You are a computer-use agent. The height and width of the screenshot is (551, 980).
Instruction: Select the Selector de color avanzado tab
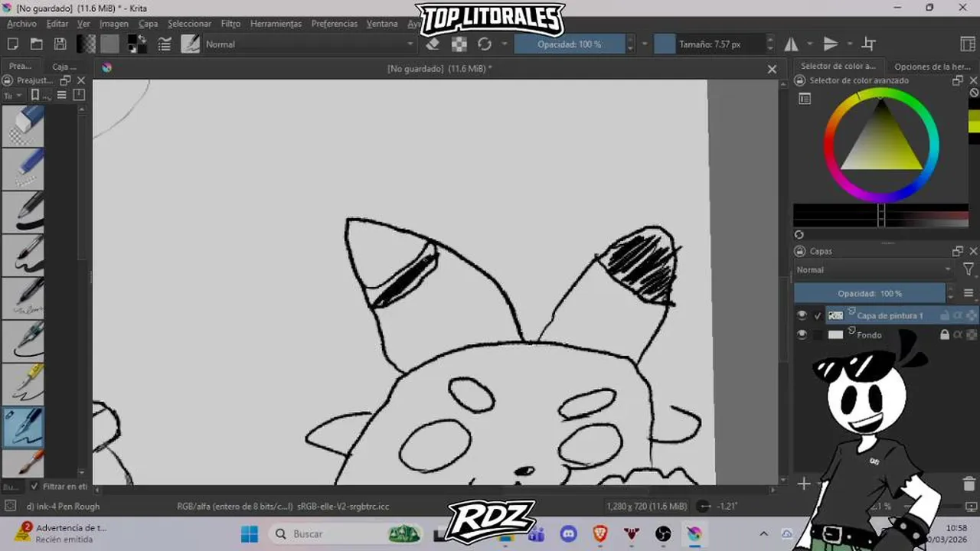click(838, 67)
